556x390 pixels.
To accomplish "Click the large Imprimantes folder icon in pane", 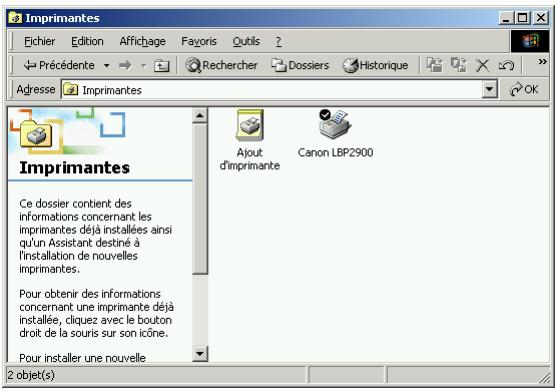I will (x=36, y=135).
